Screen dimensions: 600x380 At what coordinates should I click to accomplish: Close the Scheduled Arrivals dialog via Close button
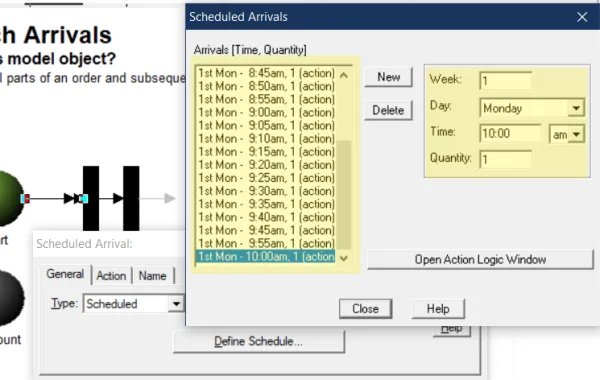(x=365, y=308)
